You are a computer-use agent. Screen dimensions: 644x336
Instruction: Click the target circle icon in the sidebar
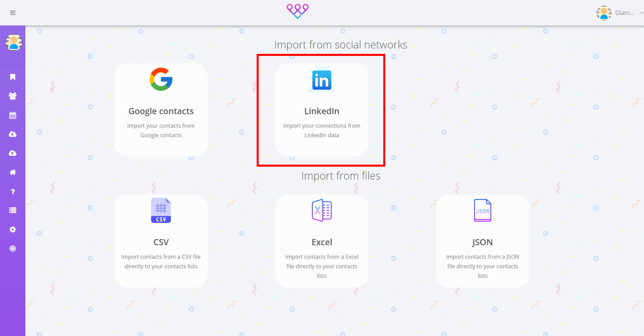[13, 248]
